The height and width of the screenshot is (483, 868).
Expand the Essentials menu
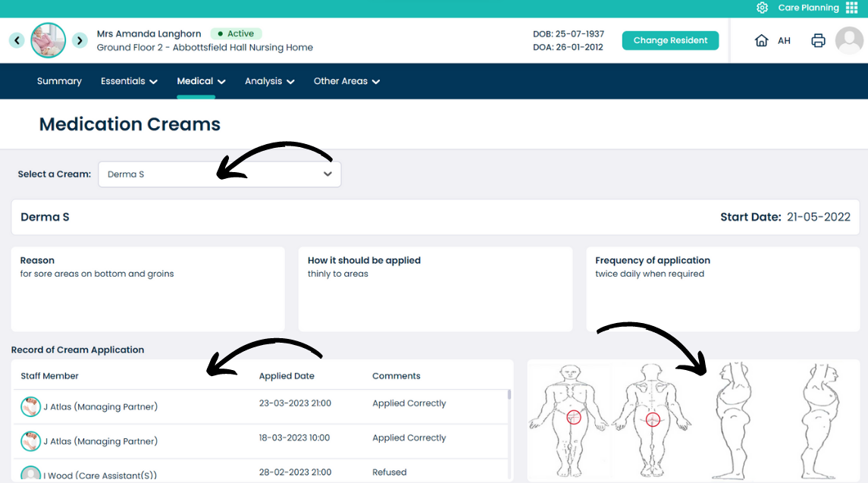[129, 81]
